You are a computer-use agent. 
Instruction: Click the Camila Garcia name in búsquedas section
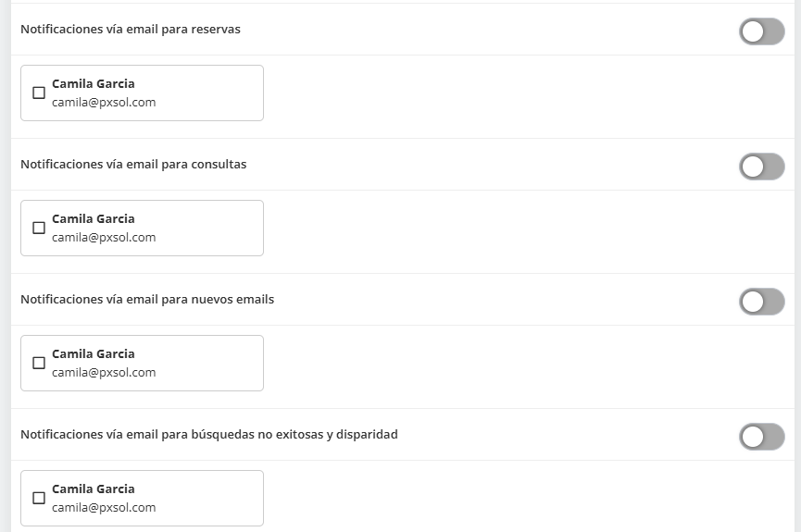click(x=94, y=489)
